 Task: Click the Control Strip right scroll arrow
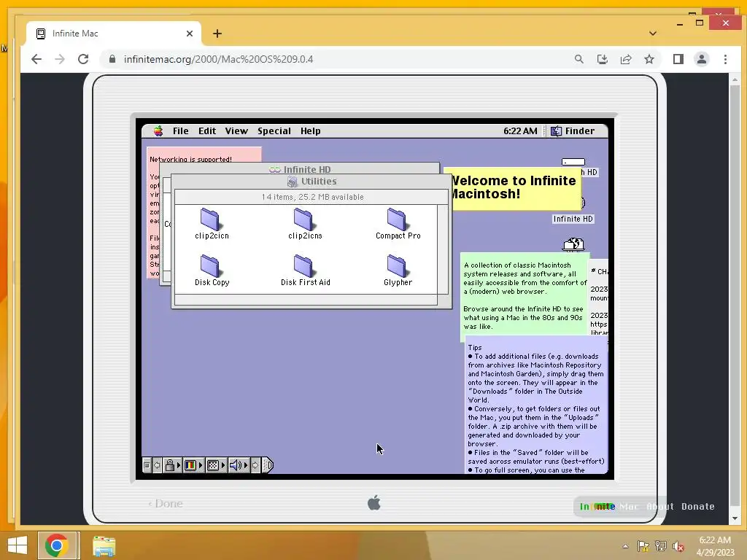tap(255, 465)
